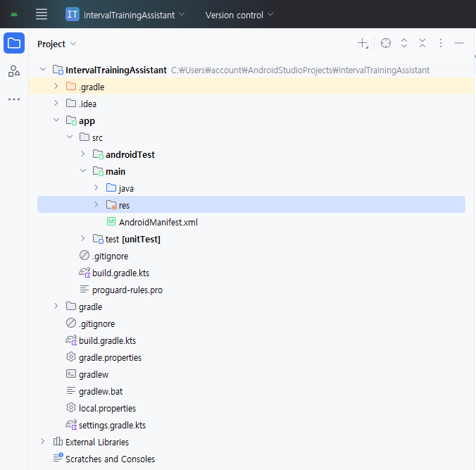This screenshot has width=476, height=470.
Task: Select proguard-rules.pro file
Action: point(127,290)
